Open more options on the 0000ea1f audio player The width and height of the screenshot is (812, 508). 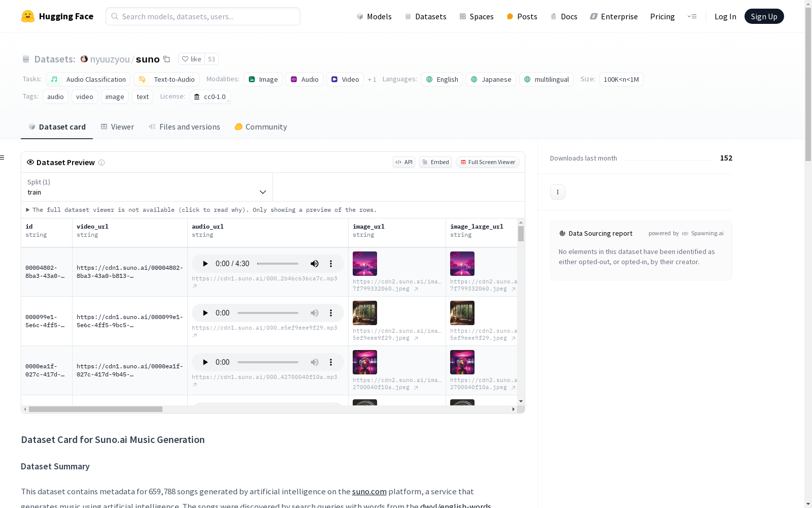[x=331, y=362]
